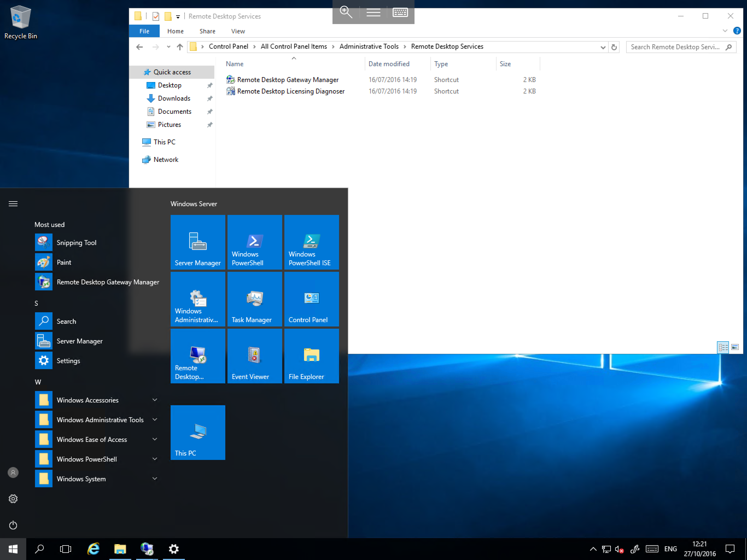Screen dimensions: 747x560
Task: Click the remote session keyboard icon
Action: coord(400,12)
